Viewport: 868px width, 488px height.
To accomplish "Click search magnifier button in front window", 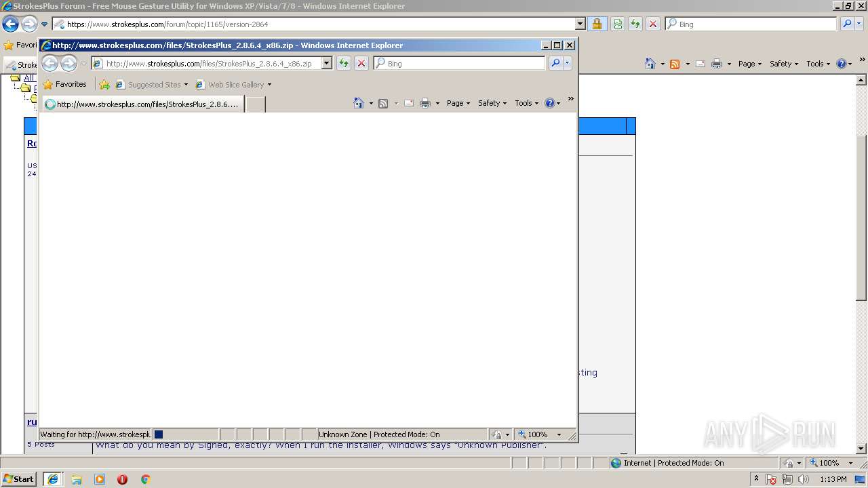I will pos(555,63).
